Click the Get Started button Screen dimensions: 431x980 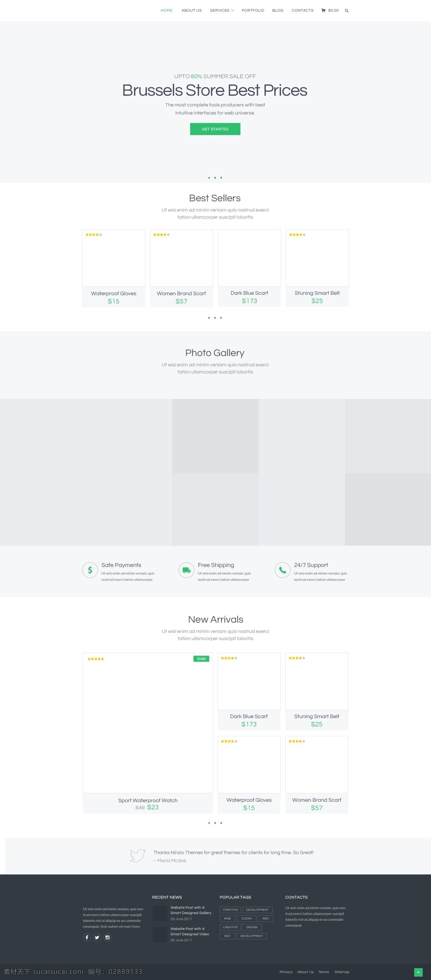pyautogui.click(x=215, y=129)
